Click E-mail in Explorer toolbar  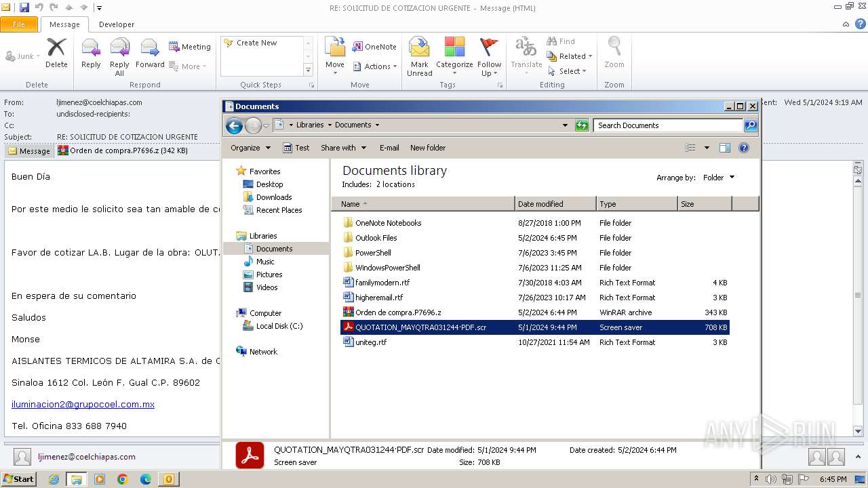[x=389, y=148]
